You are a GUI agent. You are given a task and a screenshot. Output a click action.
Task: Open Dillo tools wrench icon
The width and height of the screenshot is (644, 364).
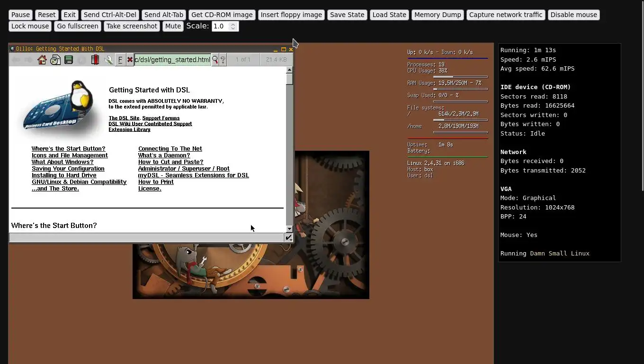[108, 60]
